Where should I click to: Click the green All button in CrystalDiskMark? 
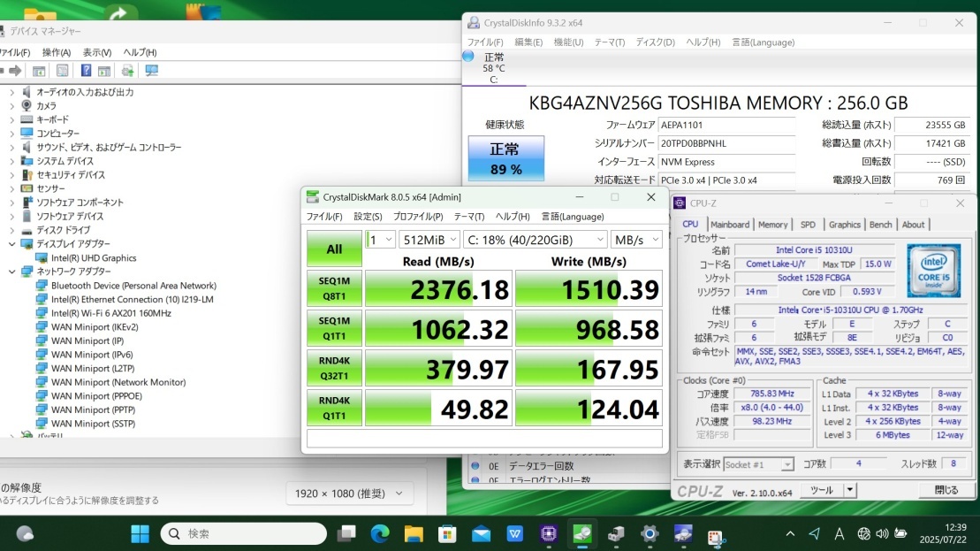click(334, 249)
